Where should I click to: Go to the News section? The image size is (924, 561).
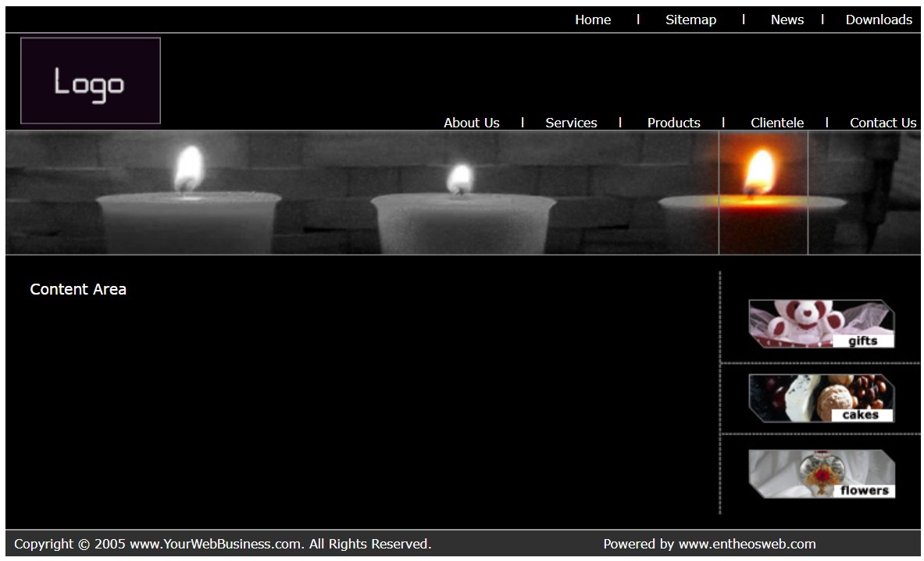pyautogui.click(x=787, y=20)
